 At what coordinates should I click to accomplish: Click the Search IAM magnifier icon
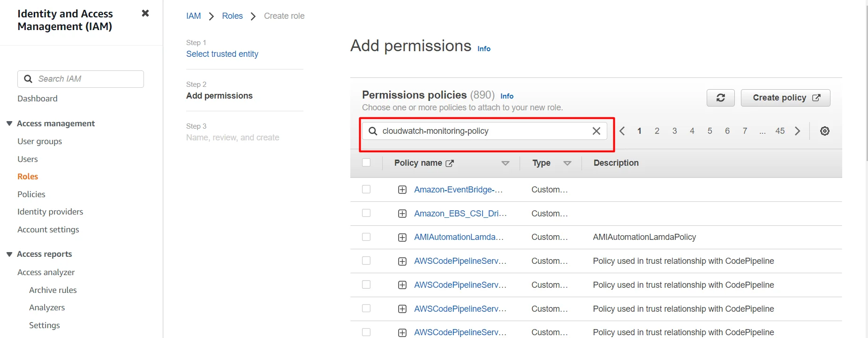coord(28,79)
